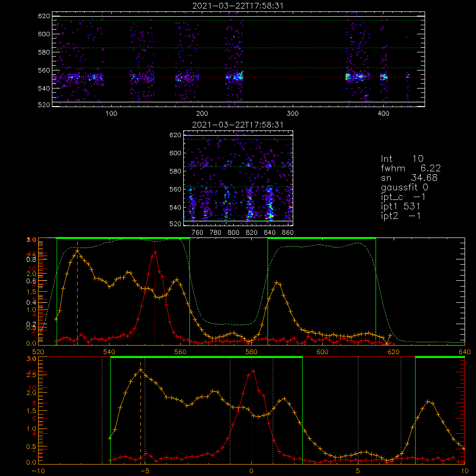The height and width of the screenshot is (476, 476).
Task: Click x-axis label 540 under the upper line plot
Action: (x=109, y=352)
